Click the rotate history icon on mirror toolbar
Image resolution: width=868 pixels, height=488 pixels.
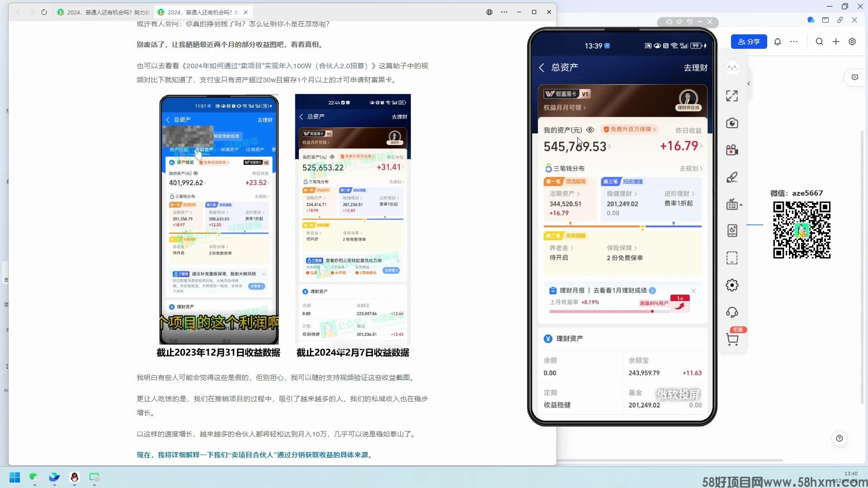(x=689, y=22)
